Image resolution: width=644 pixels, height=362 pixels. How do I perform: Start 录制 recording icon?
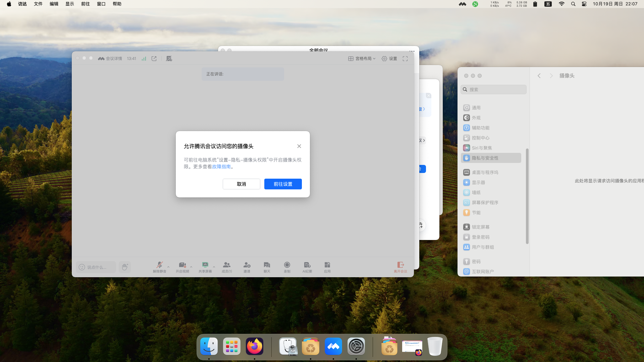287,265
